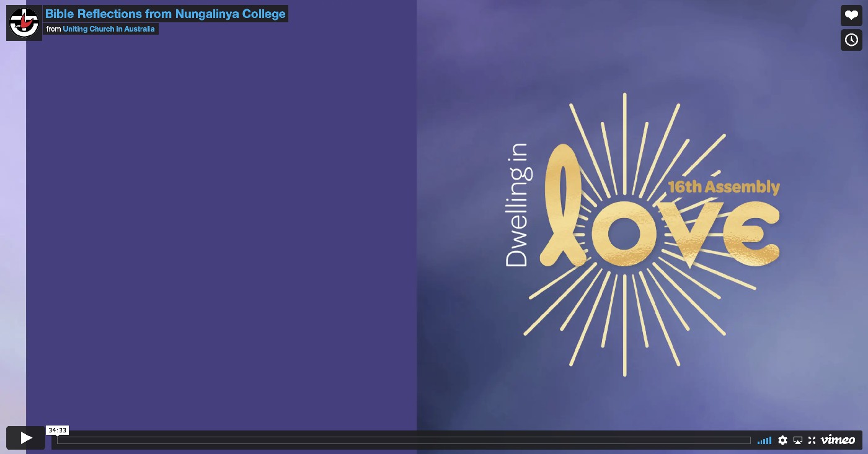This screenshot has width=868, height=454.
Task: Adjust volume using the blue volume bars
Action: point(764,440)
